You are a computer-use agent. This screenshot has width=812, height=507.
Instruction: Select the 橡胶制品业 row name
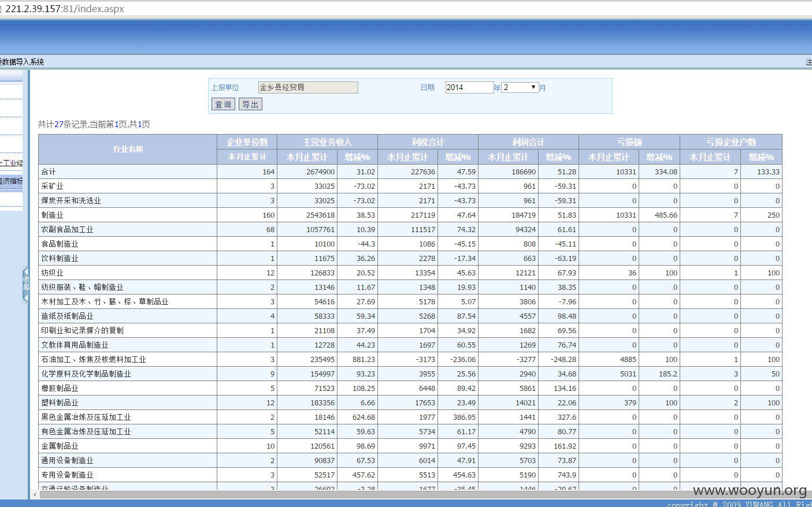pyautogui.click(x=60, y=388)
